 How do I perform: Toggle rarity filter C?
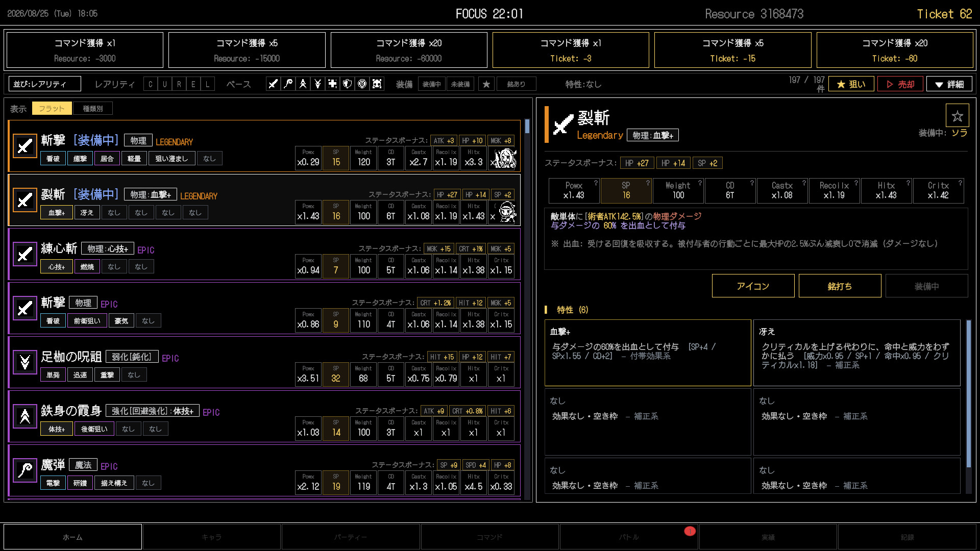(151, 84)
